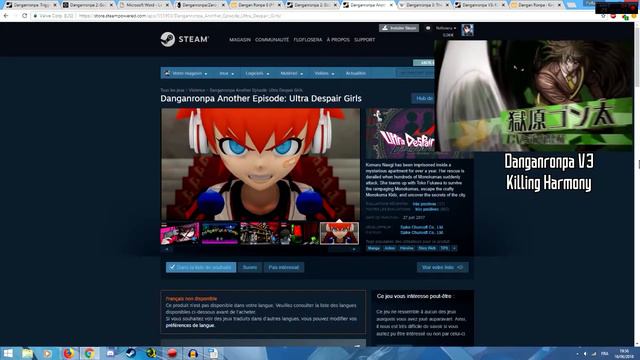Screen dimensions: 640x360
Task: Open the red round taskbar icon
Action: [172, 353]
